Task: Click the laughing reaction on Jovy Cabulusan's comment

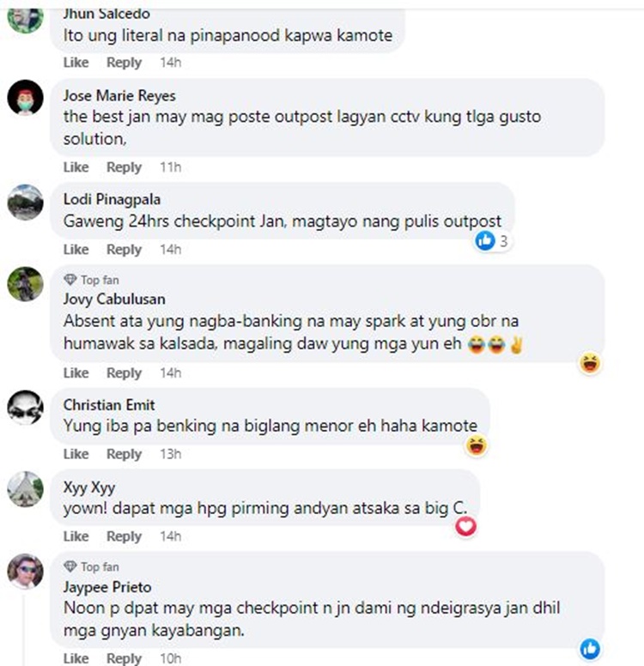Action: point(590,364)
